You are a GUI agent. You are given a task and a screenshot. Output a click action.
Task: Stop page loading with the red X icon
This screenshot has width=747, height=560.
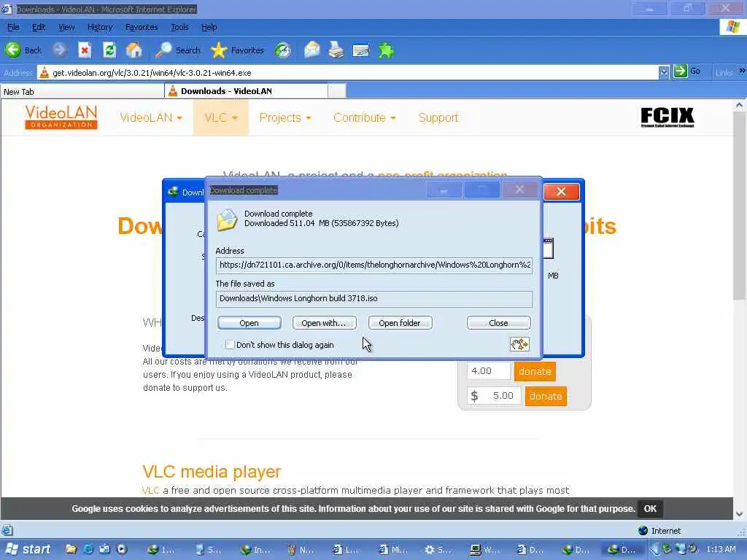coord(85,50)
